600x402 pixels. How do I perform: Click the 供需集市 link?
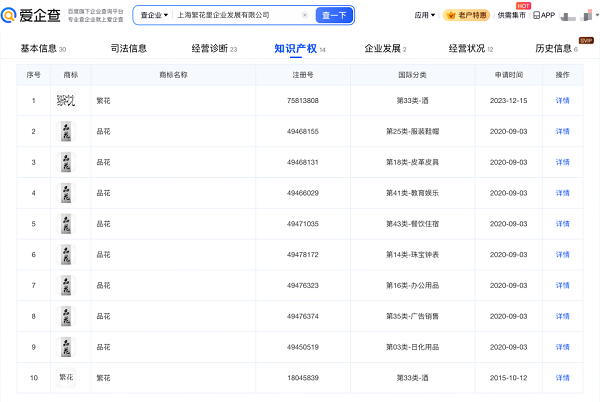[511, 15]
